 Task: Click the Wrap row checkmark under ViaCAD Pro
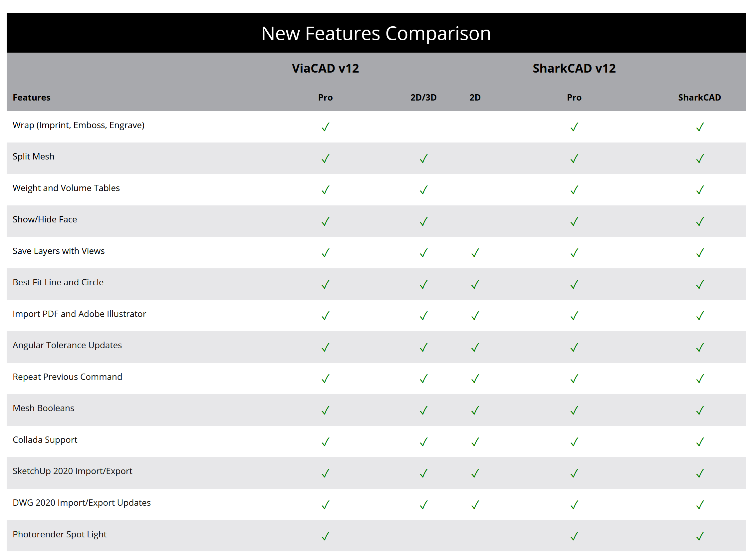coord(326,127)
